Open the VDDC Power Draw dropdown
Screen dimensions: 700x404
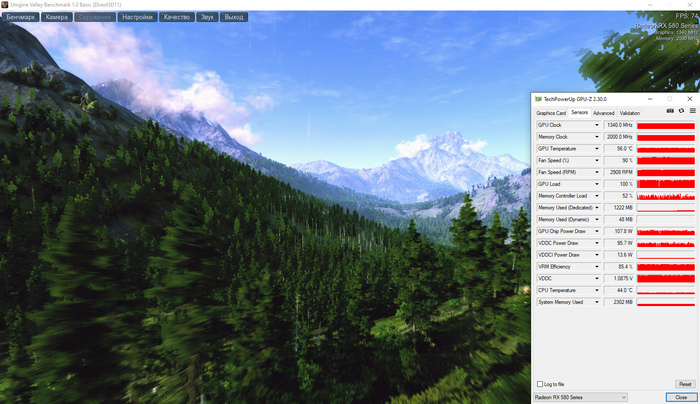coord(596,243)
